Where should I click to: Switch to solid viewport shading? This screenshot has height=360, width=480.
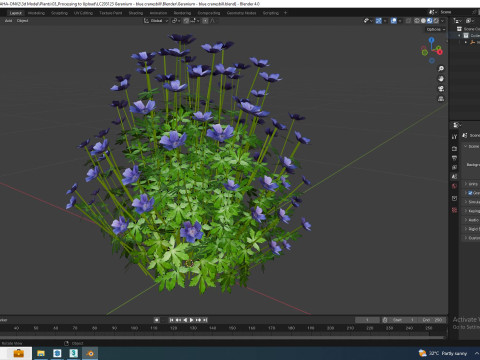pos(423,21)
